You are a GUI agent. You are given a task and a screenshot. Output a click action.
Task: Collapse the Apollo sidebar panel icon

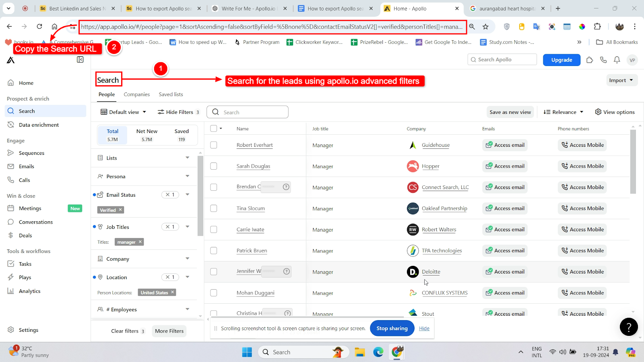point(80,60)
